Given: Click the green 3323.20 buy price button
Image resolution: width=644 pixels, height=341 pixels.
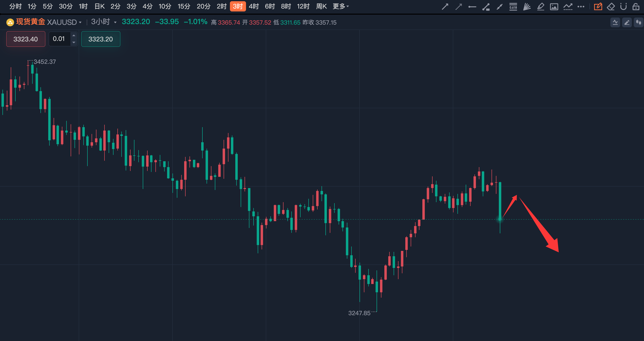Looking at the screenshot, I should point(101,39).
